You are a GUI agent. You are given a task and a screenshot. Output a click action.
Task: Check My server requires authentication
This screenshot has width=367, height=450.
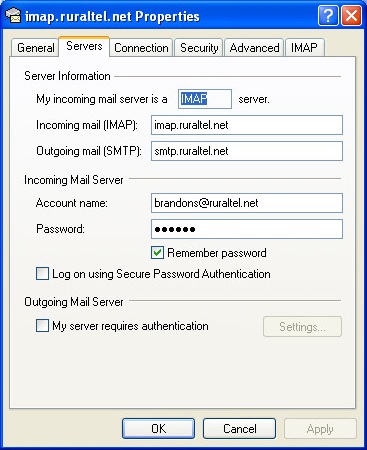42,326
